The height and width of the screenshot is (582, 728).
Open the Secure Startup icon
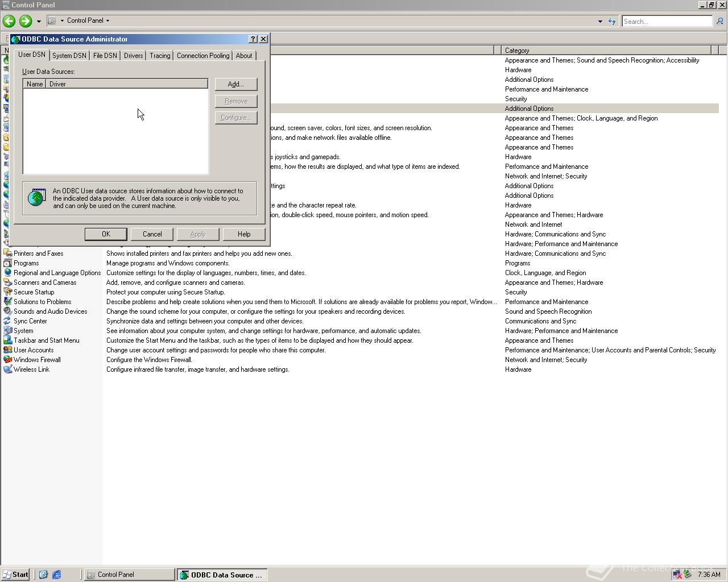(x=7, y=292)
